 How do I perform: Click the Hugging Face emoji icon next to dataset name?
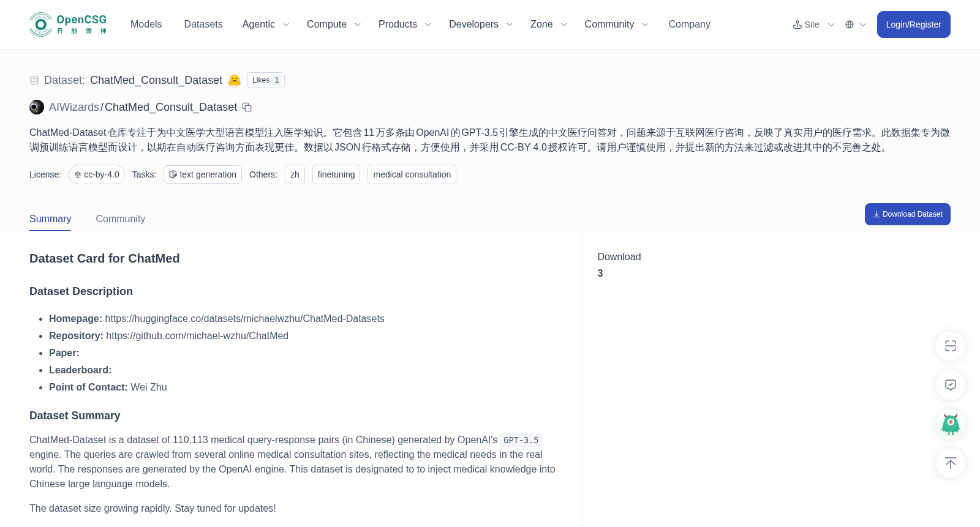point(235,80)
